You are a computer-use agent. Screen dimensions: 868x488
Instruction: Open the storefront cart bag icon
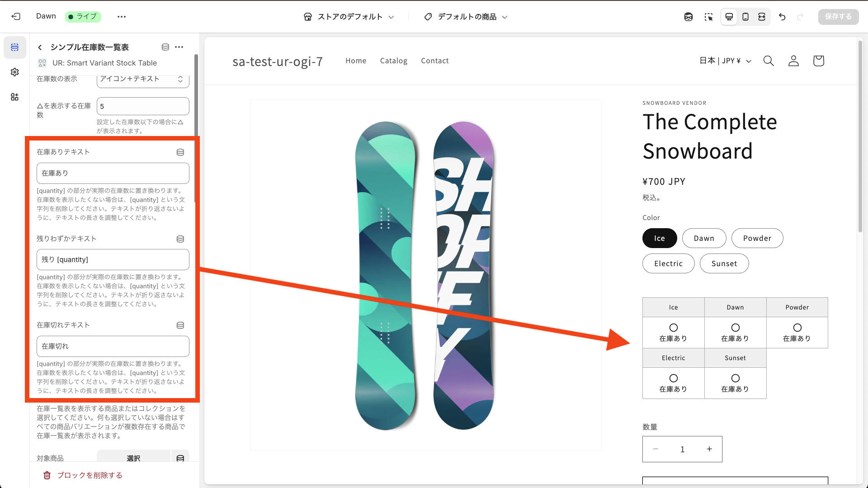818,61
